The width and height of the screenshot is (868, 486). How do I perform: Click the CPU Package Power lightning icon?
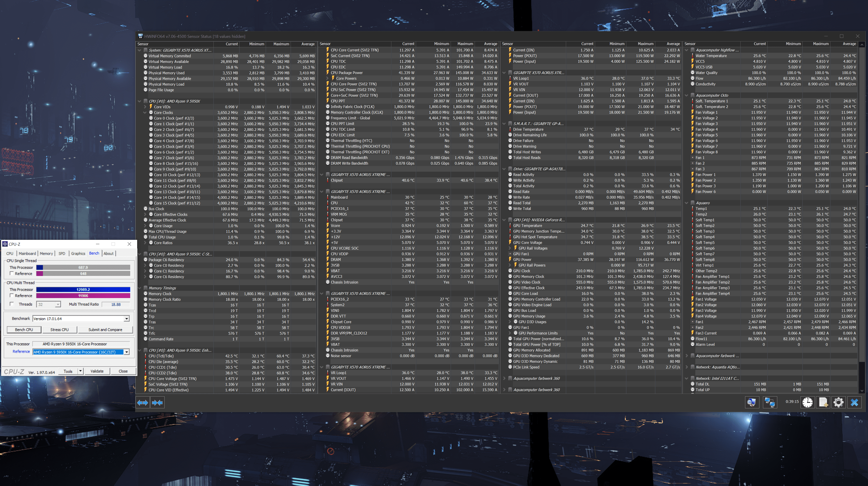click(x=328, y=73)
